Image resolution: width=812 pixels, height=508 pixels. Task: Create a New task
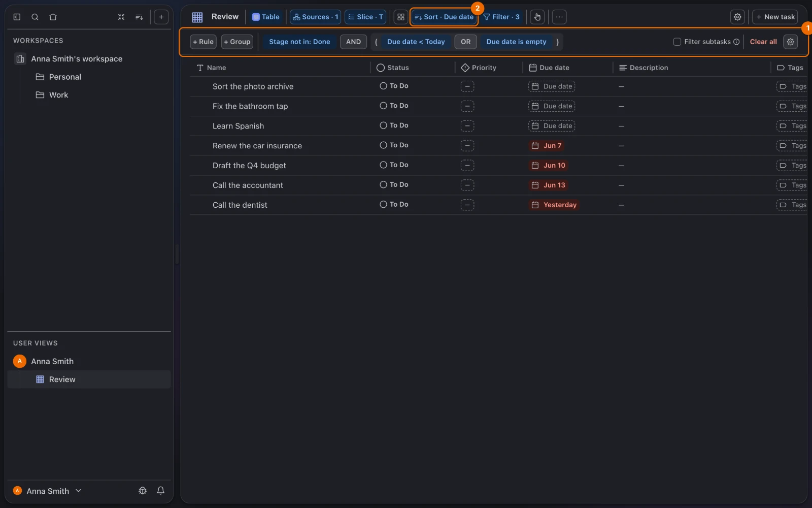click(x=775, y=17)
